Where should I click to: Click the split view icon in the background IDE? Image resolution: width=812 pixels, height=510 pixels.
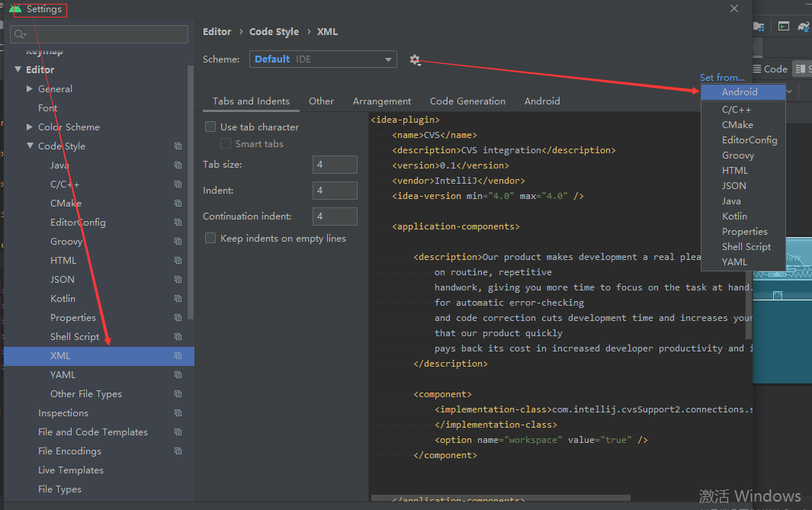pos(801,69)
